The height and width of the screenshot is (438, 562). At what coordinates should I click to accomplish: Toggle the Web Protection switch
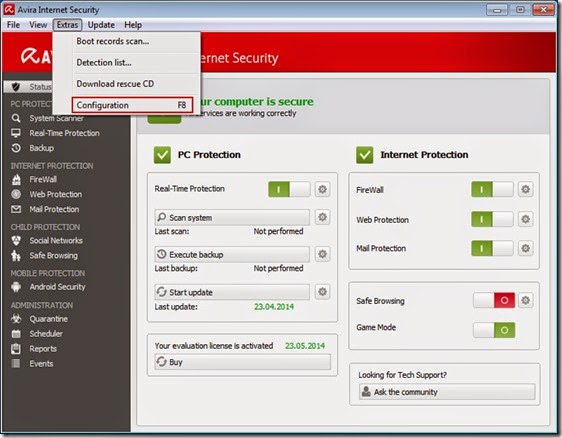(492, 219)
